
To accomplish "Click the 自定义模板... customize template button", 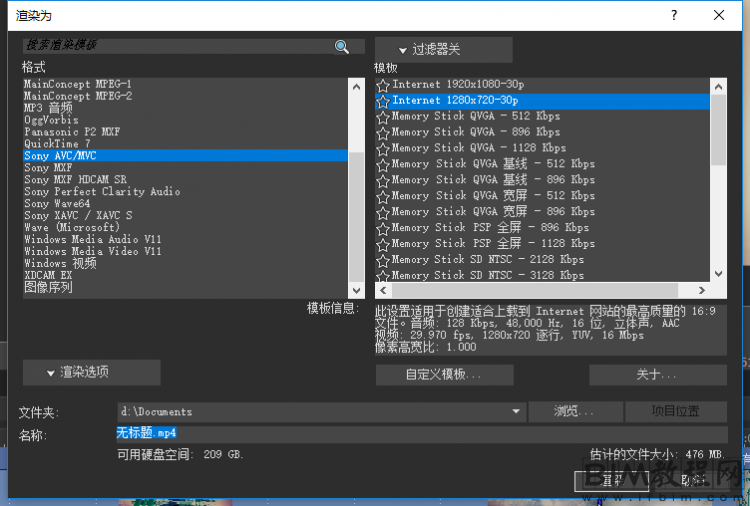I will [x=444, y=374].
